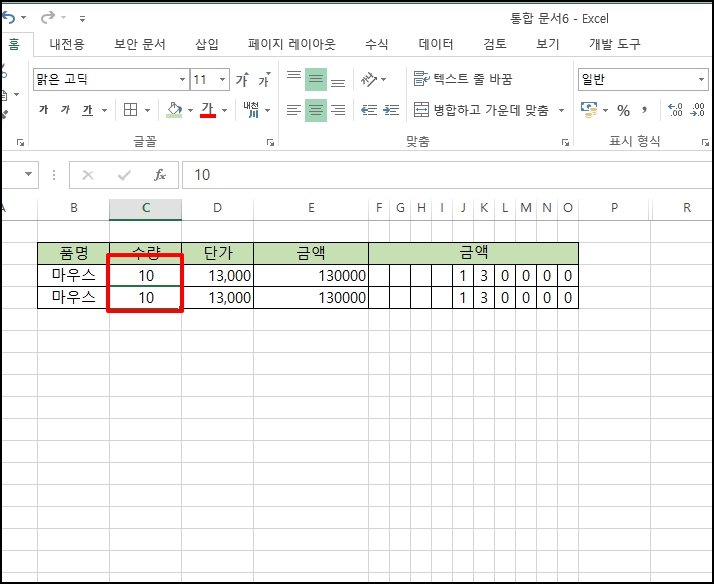Select column E header
The image size is (714, 584).
pyautogui.click(x=311, y=208)
